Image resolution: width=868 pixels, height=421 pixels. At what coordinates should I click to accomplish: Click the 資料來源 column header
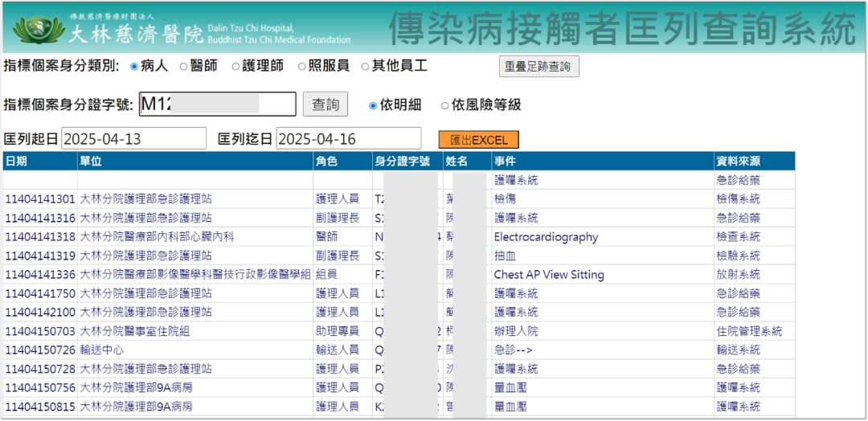click(755, 161)
